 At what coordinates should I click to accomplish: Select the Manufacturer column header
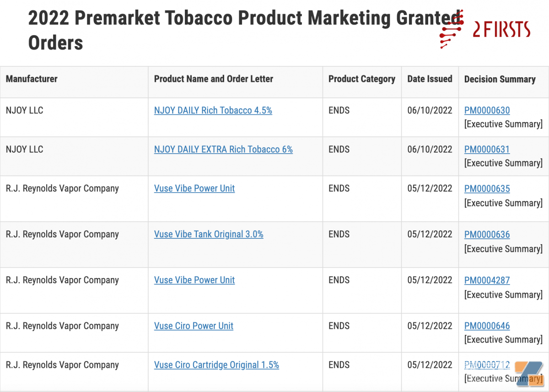[32, 79]
